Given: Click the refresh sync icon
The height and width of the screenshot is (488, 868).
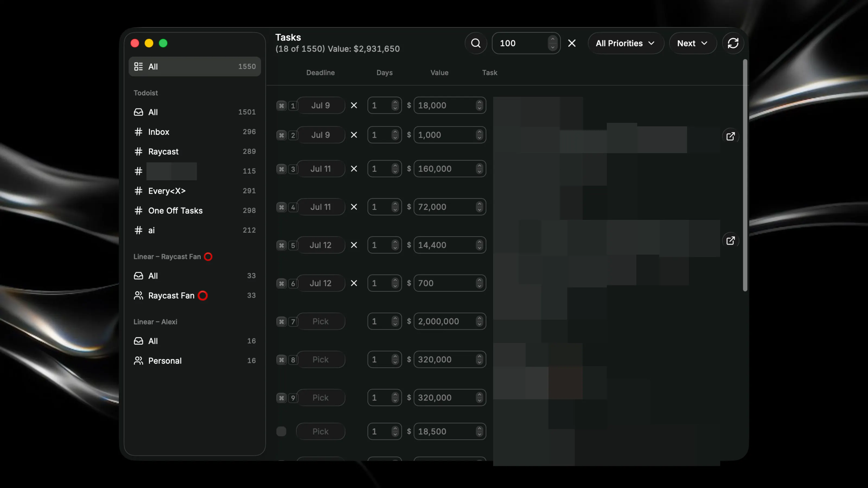Looking at the screenshot, I should (733, 43).
